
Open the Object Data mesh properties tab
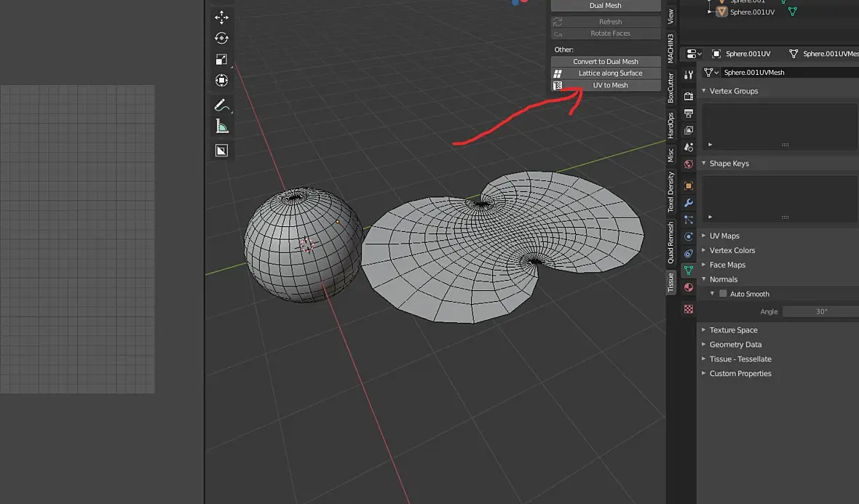[x=689, y=270]
